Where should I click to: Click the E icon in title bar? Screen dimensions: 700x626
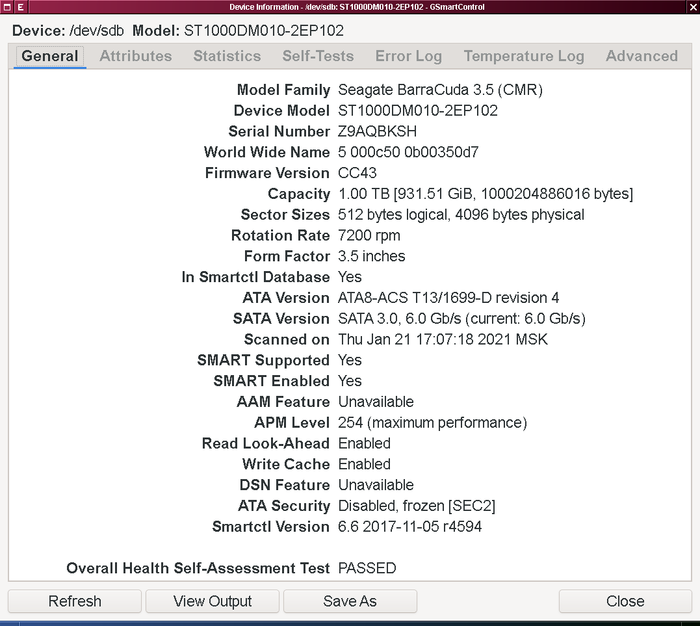[x=21, y=7]
